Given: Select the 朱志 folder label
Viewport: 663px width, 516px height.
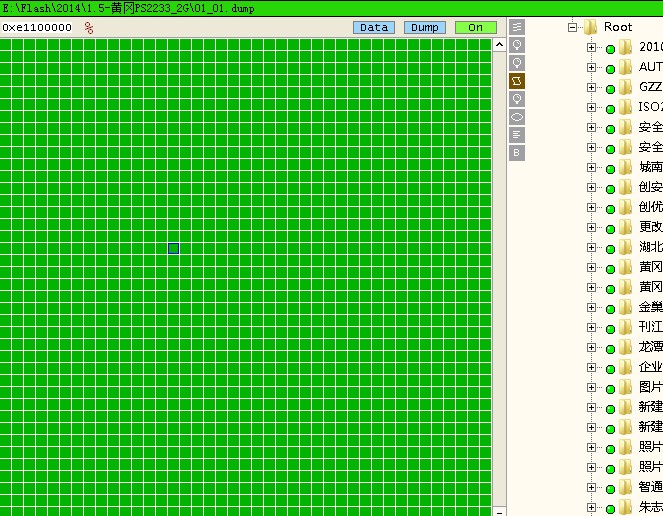Looking at the screenshot, I should point(651,507).
